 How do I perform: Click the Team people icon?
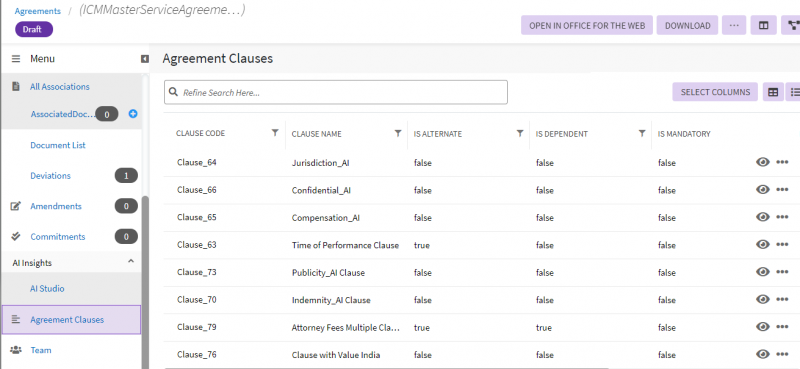pos(16,350)
